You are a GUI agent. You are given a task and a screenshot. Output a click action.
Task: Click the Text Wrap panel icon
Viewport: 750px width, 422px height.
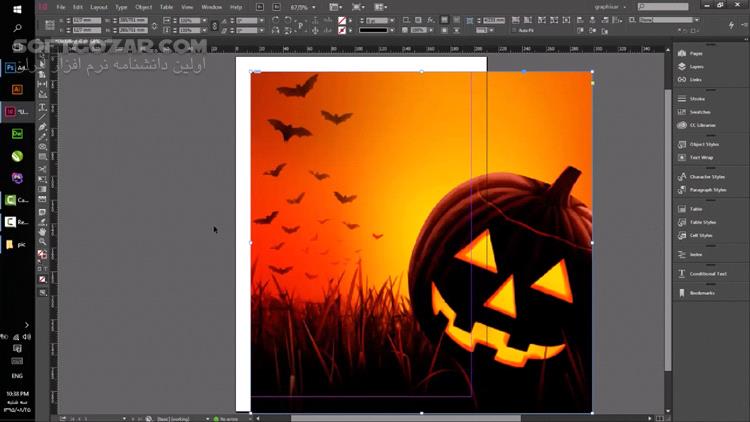click(682, 157)
